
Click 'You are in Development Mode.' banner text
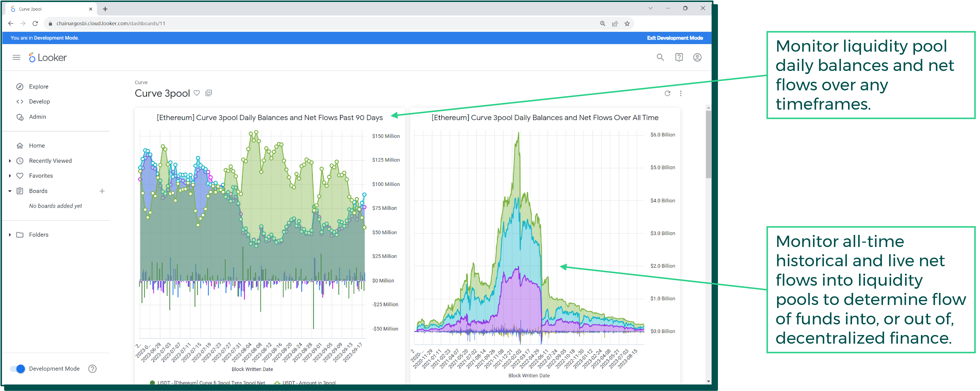pos(44,38)
